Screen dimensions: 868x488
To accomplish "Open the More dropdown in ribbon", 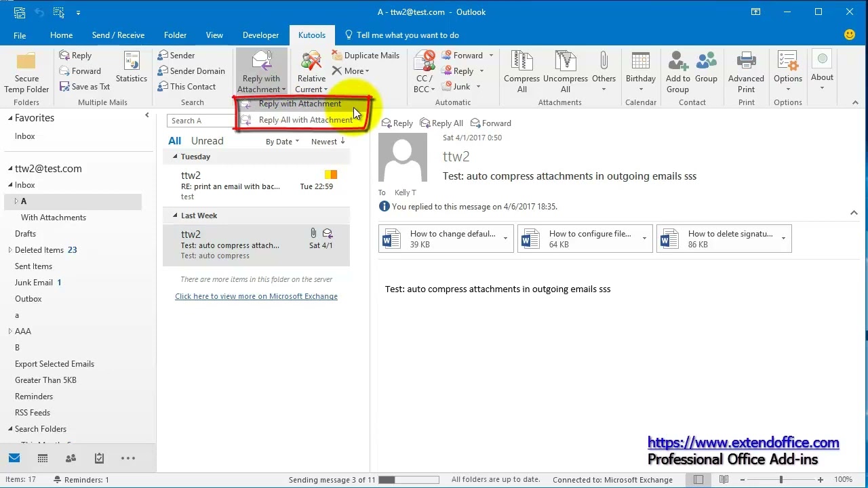I will [x=351, y=71].
